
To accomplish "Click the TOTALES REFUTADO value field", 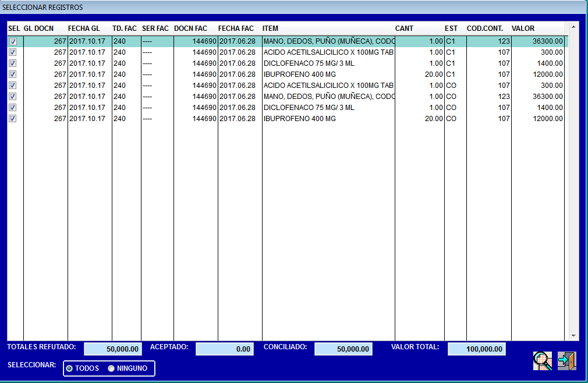I will pyautogui.click(x=112, y=349).
